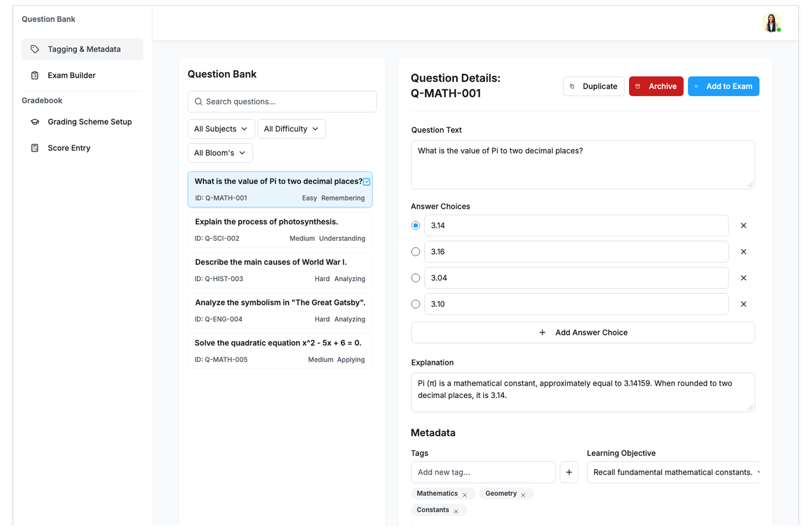The width and height of the screenshot is (812, 528).
Task: Click Add to Exam button
Action: tap(723, 86)
